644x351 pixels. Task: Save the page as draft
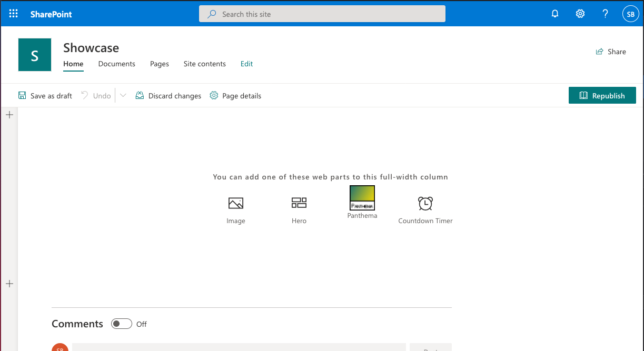(45, 95)
